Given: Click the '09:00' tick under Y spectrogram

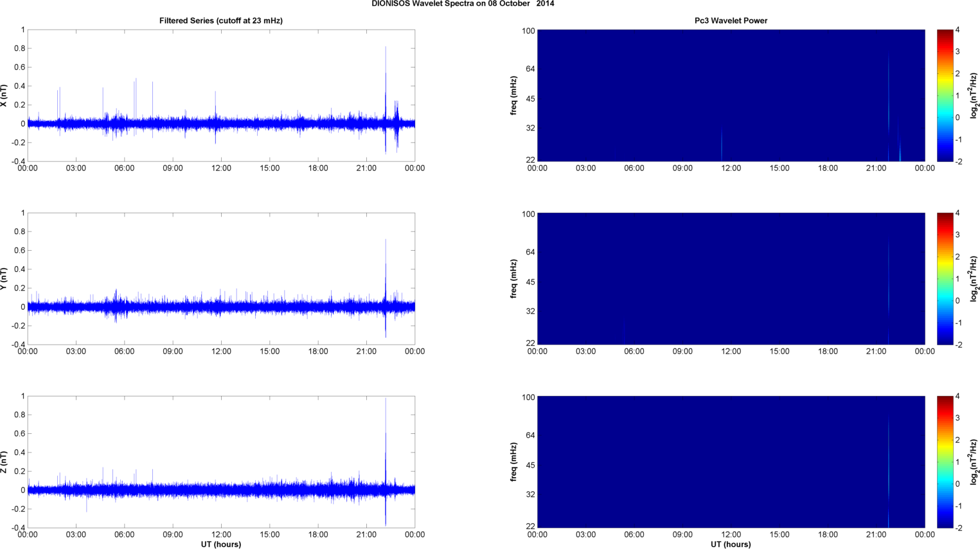Looking at the screenshot, I should pyautogui.click(x=682, y=352).
